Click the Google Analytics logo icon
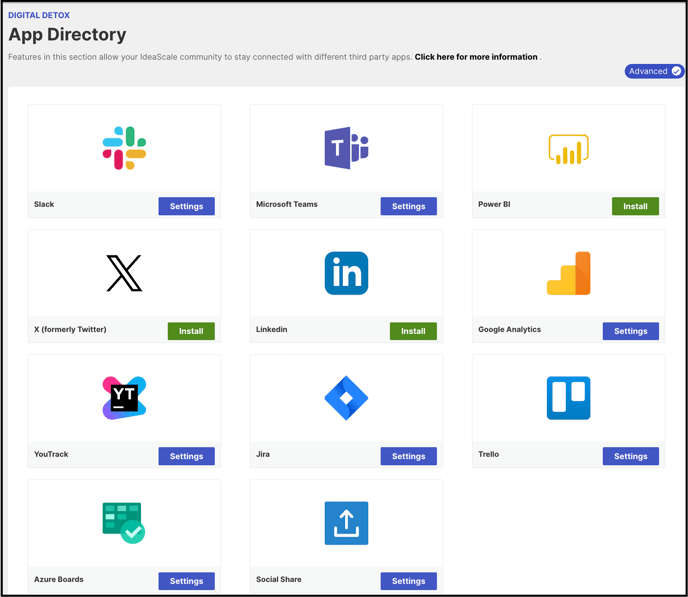This screenshot has height=597, width=688. (x=568, y=273)
